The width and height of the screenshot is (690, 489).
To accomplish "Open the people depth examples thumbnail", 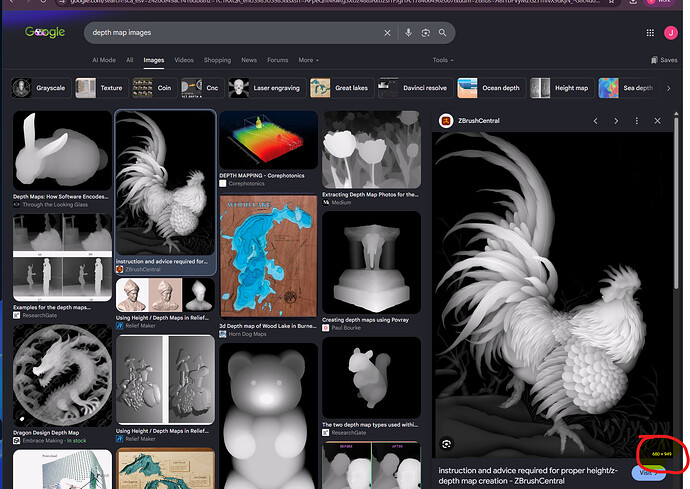I will point(62,257).
